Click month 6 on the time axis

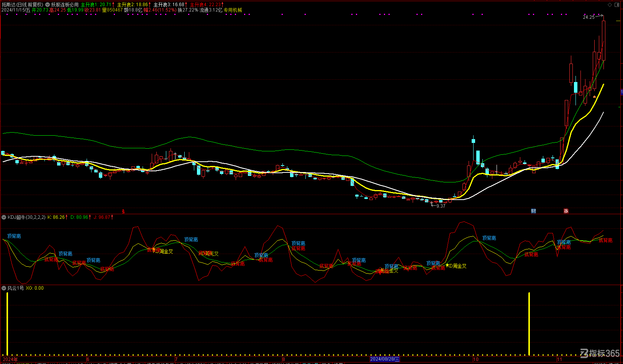click(88, 359)
